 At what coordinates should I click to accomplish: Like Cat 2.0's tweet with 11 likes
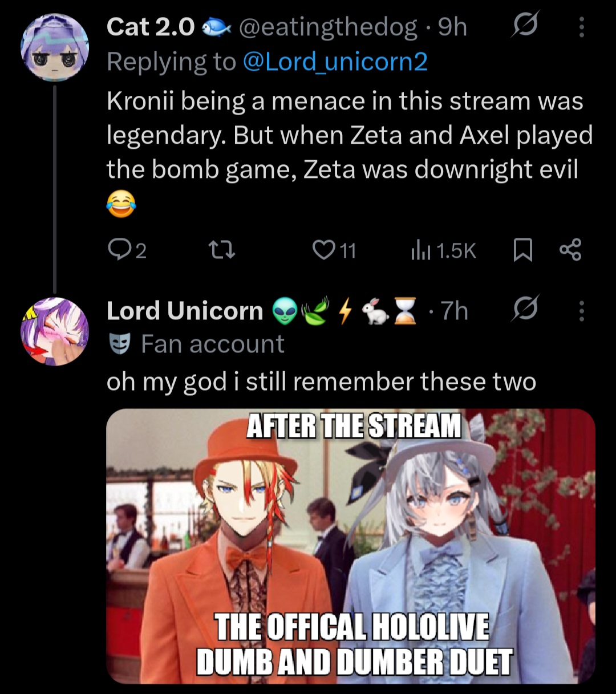(x=334, y=250)
